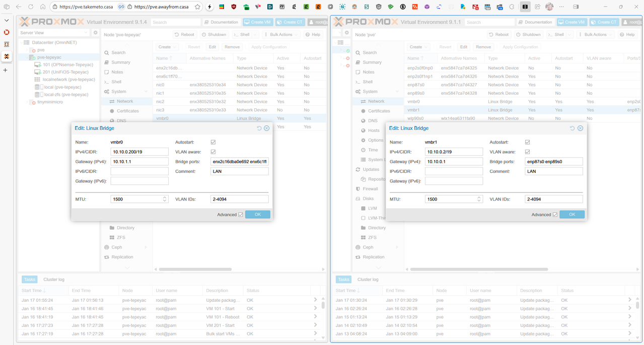Edit Gateway field showing 10.10.0.1

point(454,162)
